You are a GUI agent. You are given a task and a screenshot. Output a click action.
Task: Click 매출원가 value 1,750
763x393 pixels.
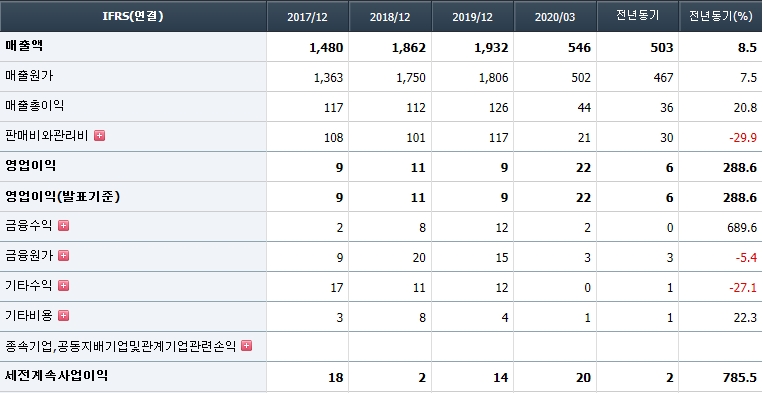pyautogui.click(x=411, y=78)
